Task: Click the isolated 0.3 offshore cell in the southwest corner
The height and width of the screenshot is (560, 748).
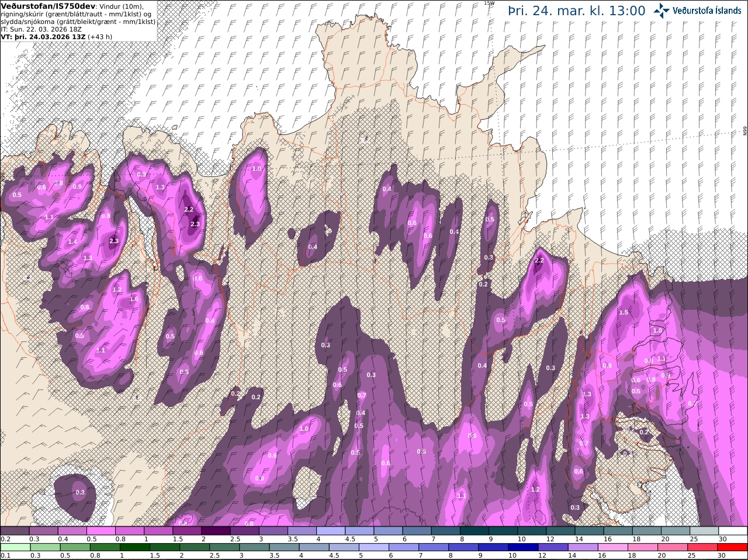Action: point(80,493)
